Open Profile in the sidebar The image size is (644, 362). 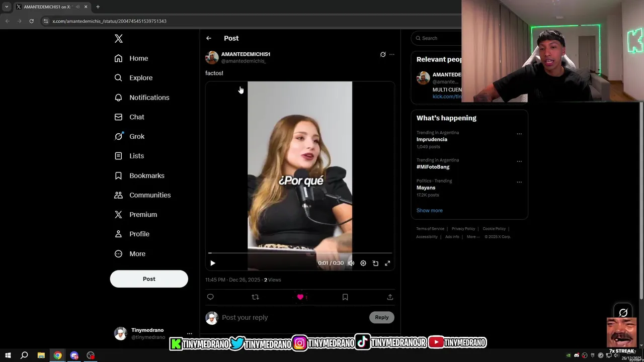point(132,234)
